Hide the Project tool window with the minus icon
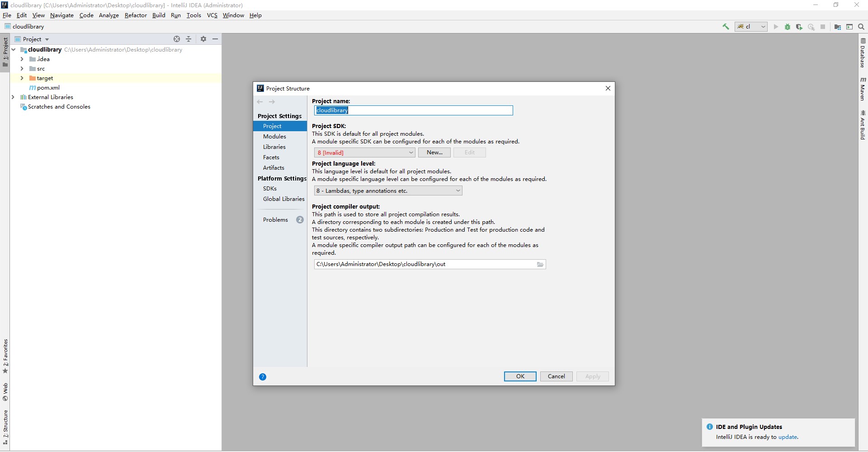Image resolution: width=868 pixels, height=452 pixels. click(x=215, y=39)
